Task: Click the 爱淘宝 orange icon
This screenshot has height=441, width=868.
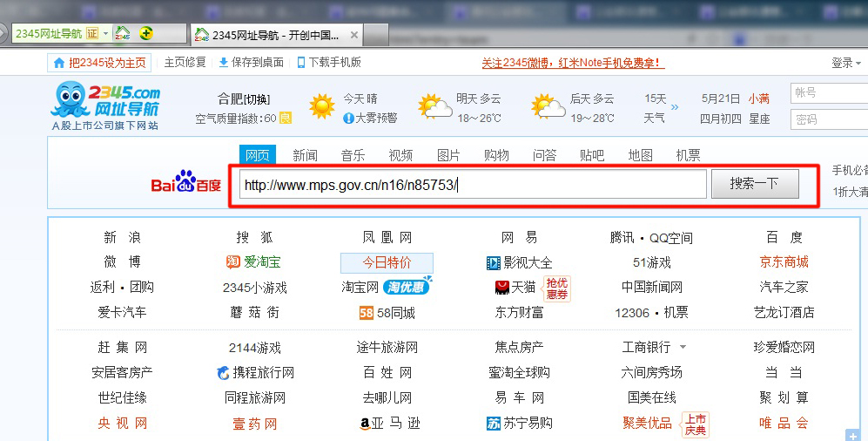Action: pyautogui.click(x=233, y=261)
